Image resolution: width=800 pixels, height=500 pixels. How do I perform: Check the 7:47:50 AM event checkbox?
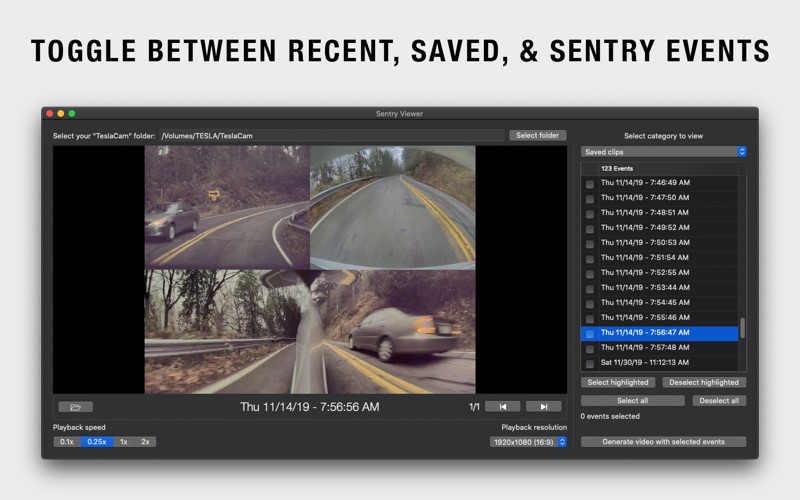[590, 199]
